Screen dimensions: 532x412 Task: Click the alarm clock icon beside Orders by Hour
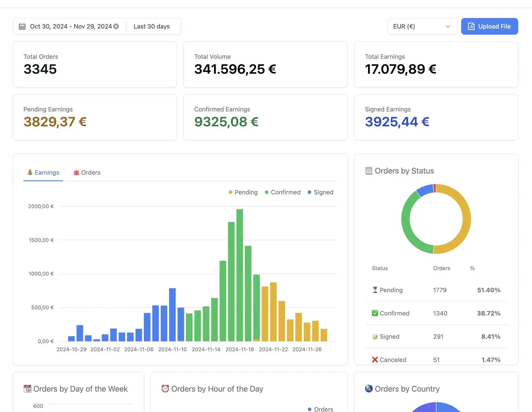tap(165, 389)
